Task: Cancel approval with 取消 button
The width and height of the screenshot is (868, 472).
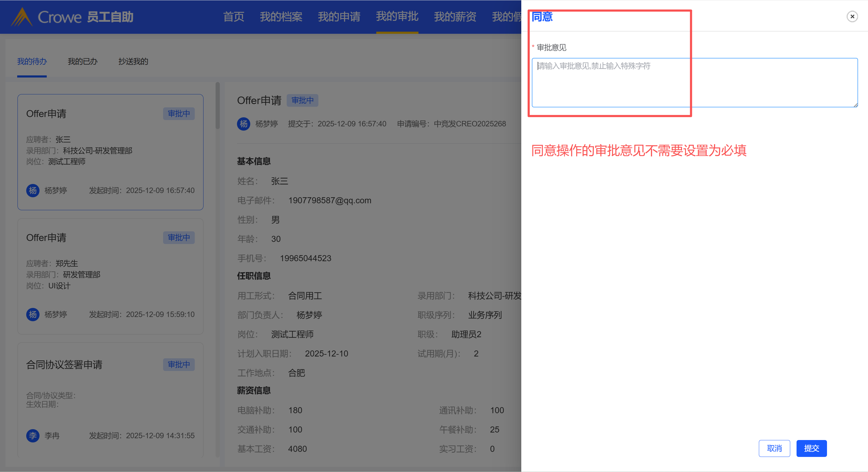Action: pyautogui.click(x=774, y=448)
